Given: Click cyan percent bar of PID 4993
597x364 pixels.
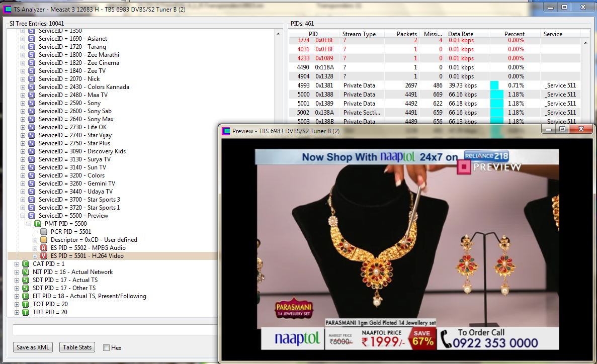Looking at the screenshot, I should [x=494, y=85].
